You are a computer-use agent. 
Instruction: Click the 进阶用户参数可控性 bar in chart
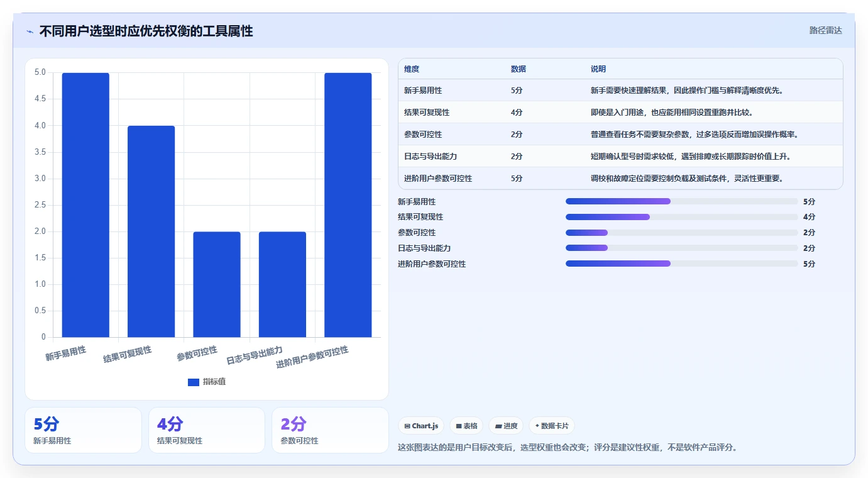coord(348,205)
